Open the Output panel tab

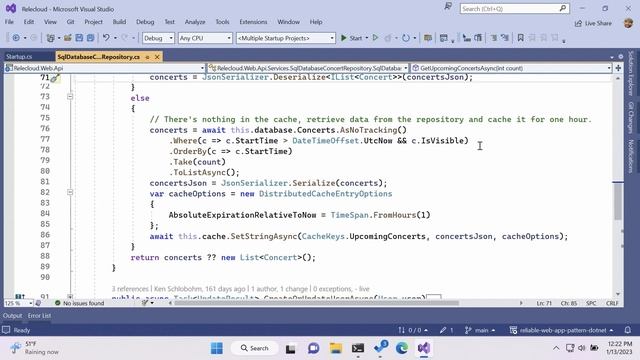(12, 316)
